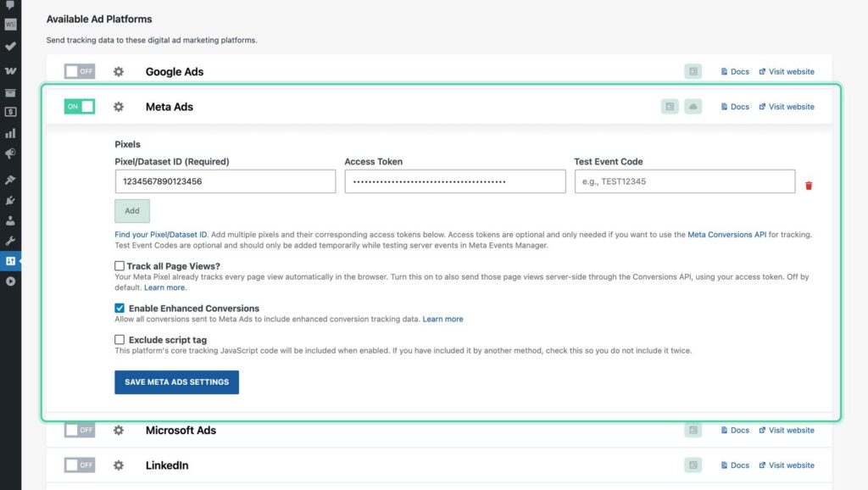Viewport: 868px width, 490px height.
Task: Open the megaphone Marketing icon in sidebar
Action: [x=10, y=154]
